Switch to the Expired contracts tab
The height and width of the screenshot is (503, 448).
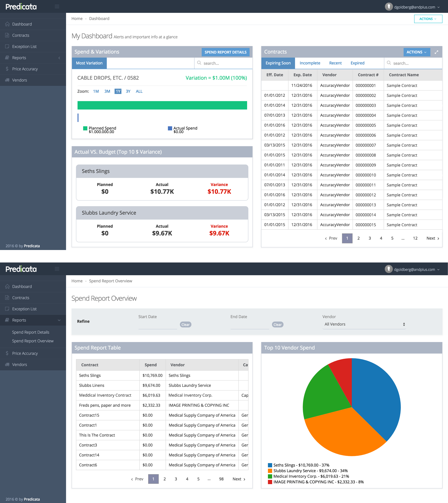click(357, 63)
